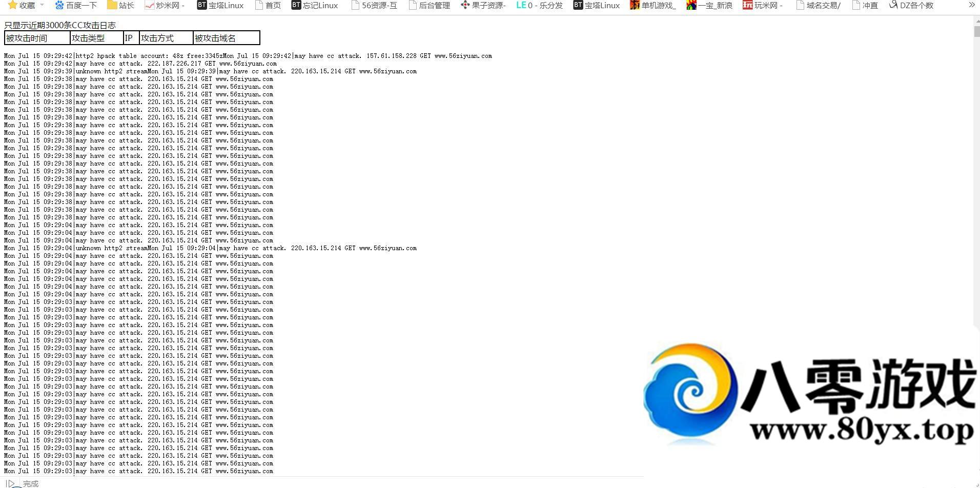This screenshot has width=980, height=488.
Task: Open the 玩米网 bookmark
Action: pyautogui.click(x=763, y=5)
